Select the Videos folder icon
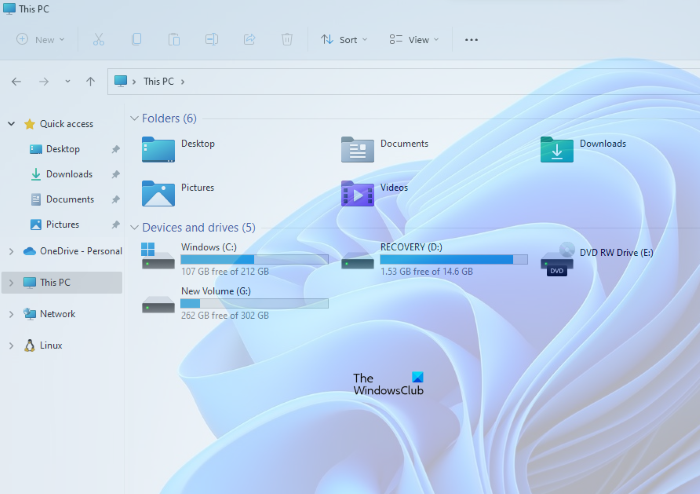The height and width of the screenshot is (494, 700). pos(357,193)
